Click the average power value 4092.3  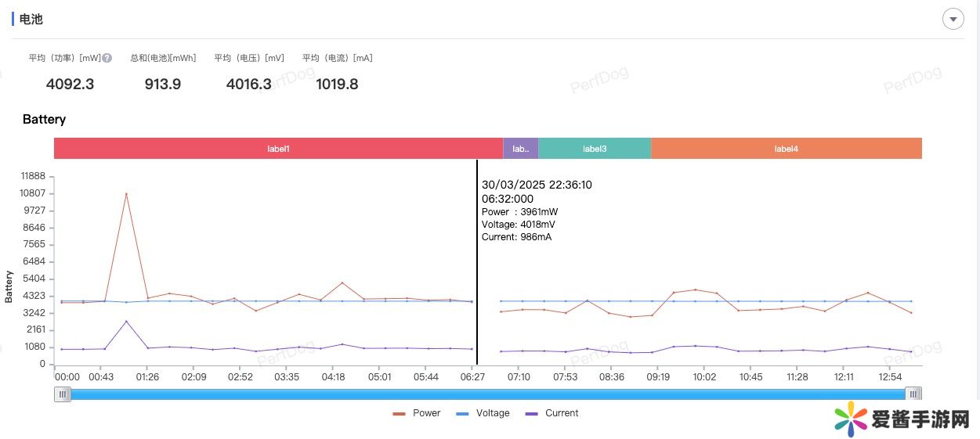coord(70,85)
